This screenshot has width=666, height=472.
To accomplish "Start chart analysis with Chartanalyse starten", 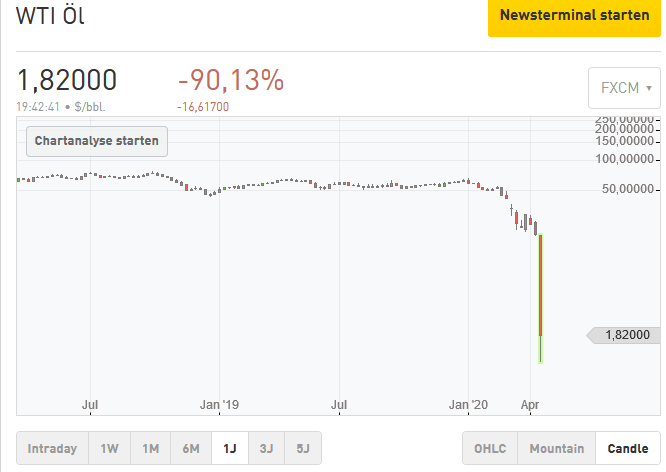I will [x=97, y=141].
